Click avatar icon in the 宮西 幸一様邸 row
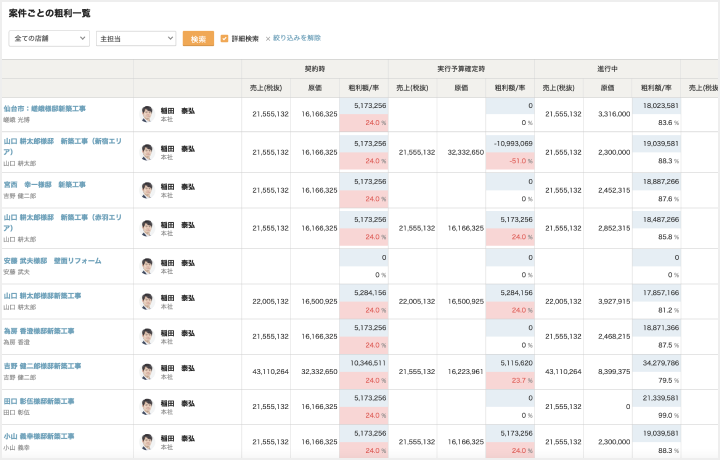 (148, 190)
